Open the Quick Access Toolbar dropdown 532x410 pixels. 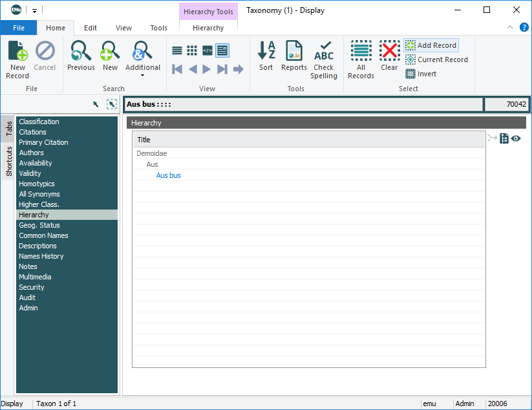pyautogui.click(x=35, y=10)
